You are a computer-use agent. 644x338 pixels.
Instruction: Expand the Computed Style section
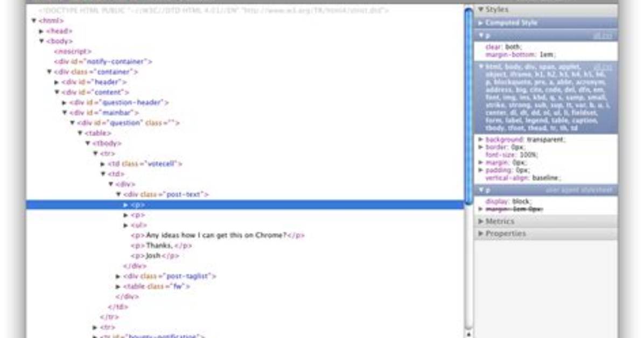pos(480,23)
